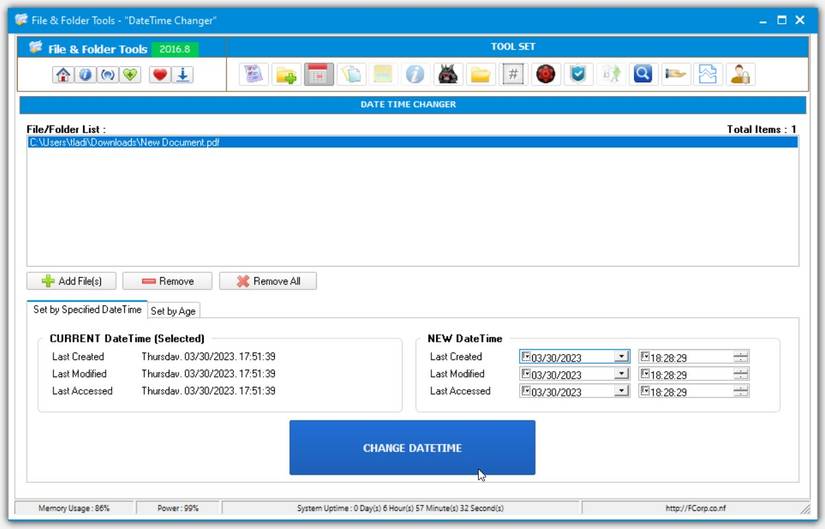Toggle Last Accessed time checkbox
The image size is (825, 529).
[645, 391]
